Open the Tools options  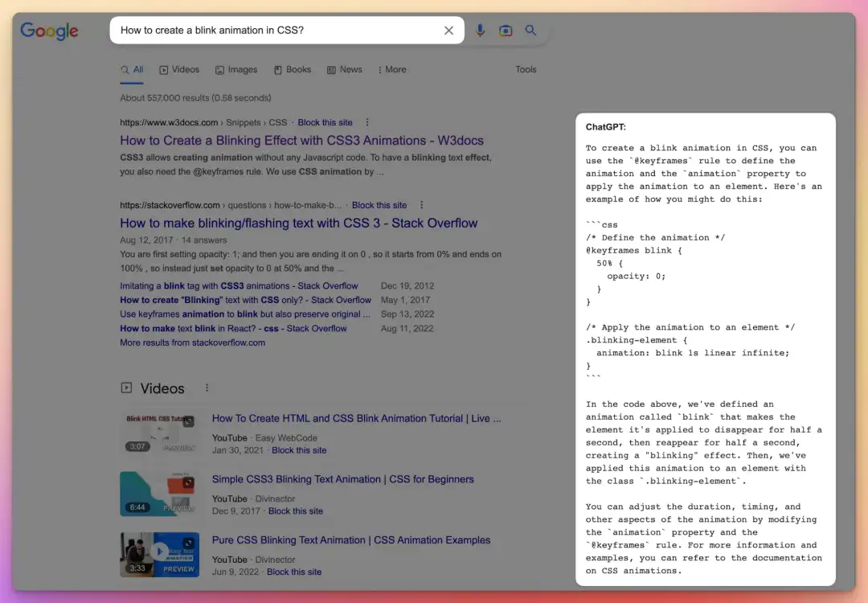coord(526,70)
